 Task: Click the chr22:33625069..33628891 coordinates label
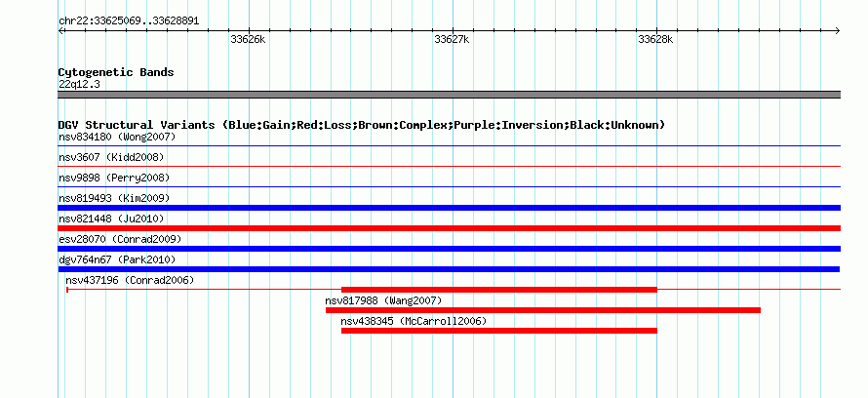pos(129,21)
